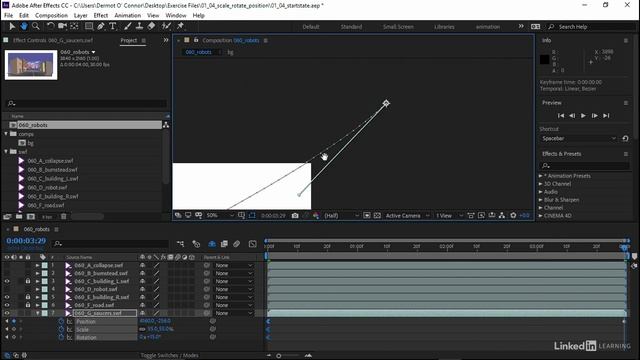The height and width of the screenshot is (360, 640).
Task: Toggle the Scale property stopwatch
Action: point(61,329)
